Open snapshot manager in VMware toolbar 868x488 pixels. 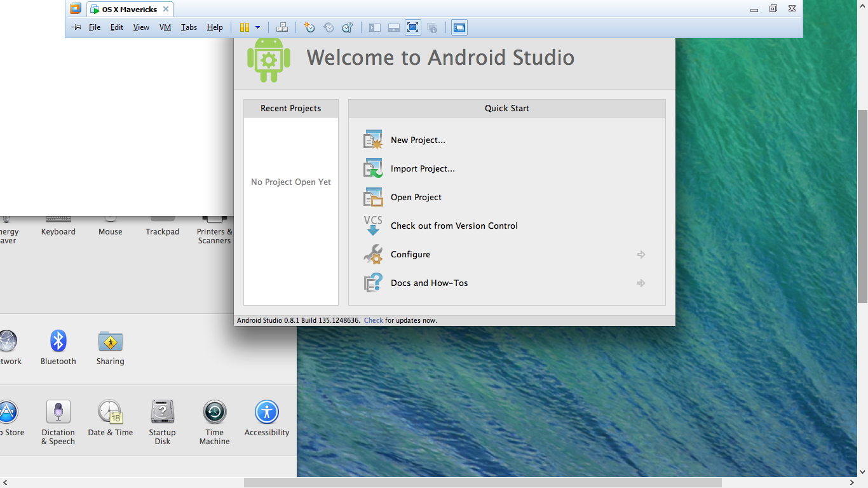[348, 27]
